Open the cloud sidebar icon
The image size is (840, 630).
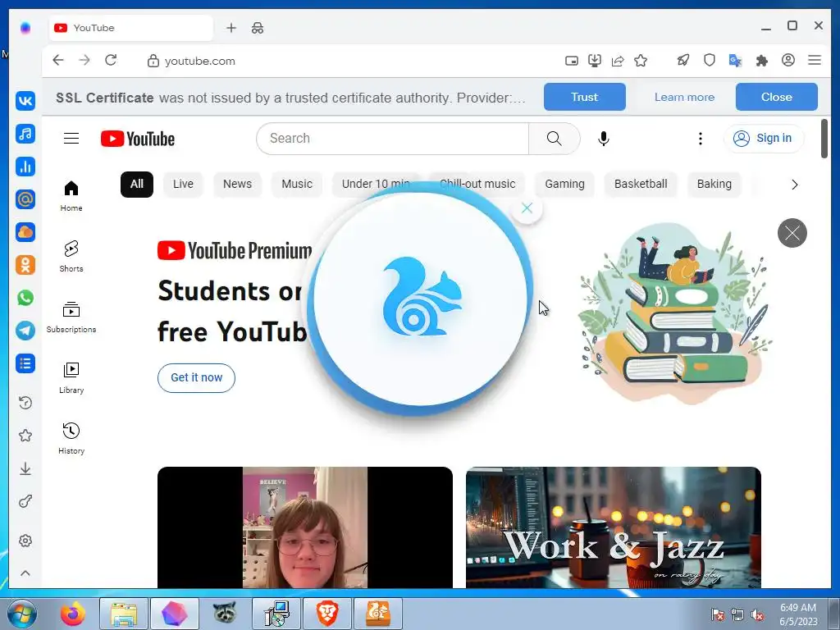tap(25, 232)
